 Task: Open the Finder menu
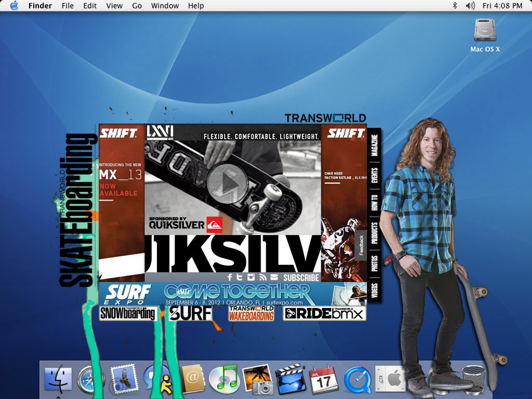40,6
